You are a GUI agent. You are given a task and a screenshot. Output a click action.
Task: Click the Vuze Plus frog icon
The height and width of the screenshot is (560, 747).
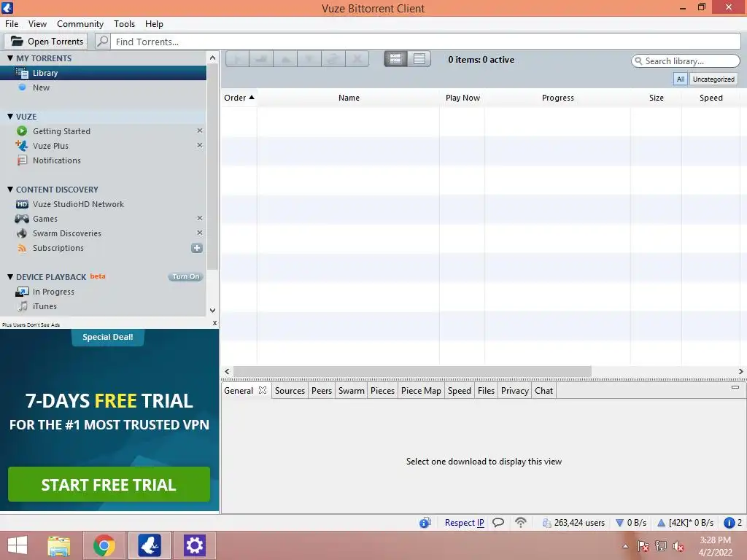coord(22,145)
